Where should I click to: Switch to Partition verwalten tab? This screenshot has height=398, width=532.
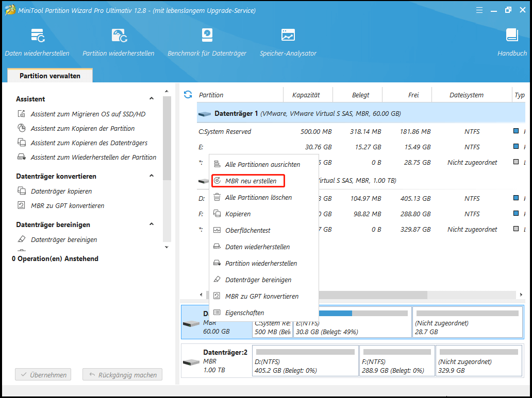point(50,76)
